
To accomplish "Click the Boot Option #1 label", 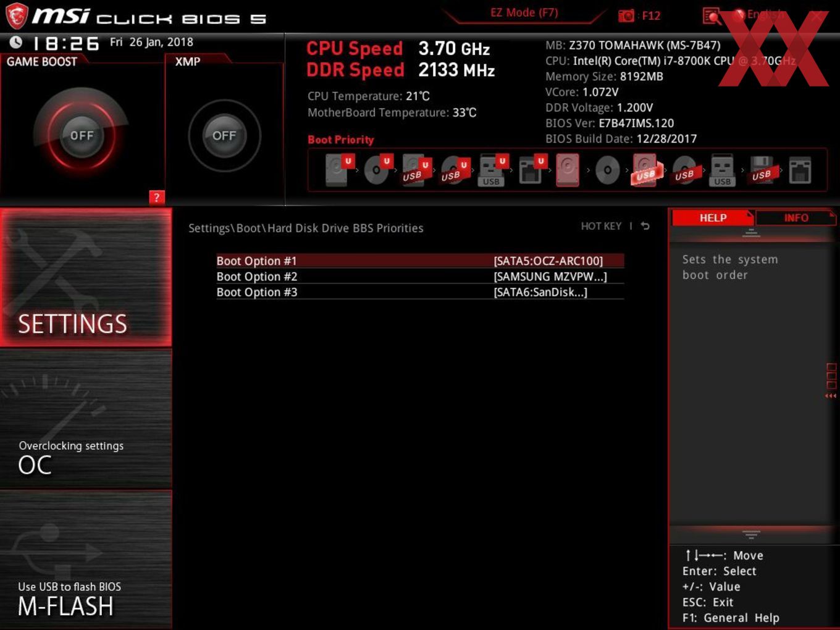I will 256,261.
